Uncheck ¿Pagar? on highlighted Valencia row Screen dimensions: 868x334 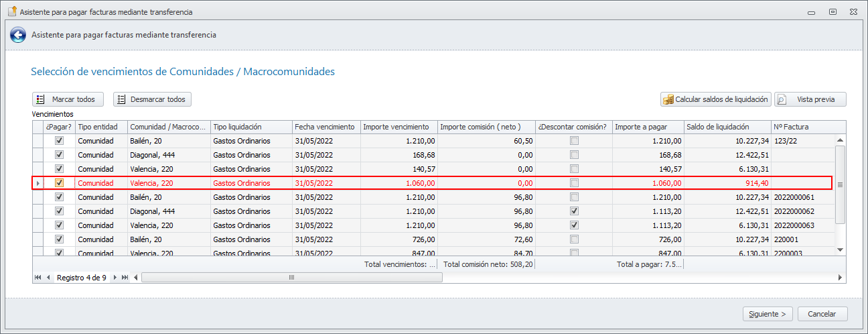60,183
